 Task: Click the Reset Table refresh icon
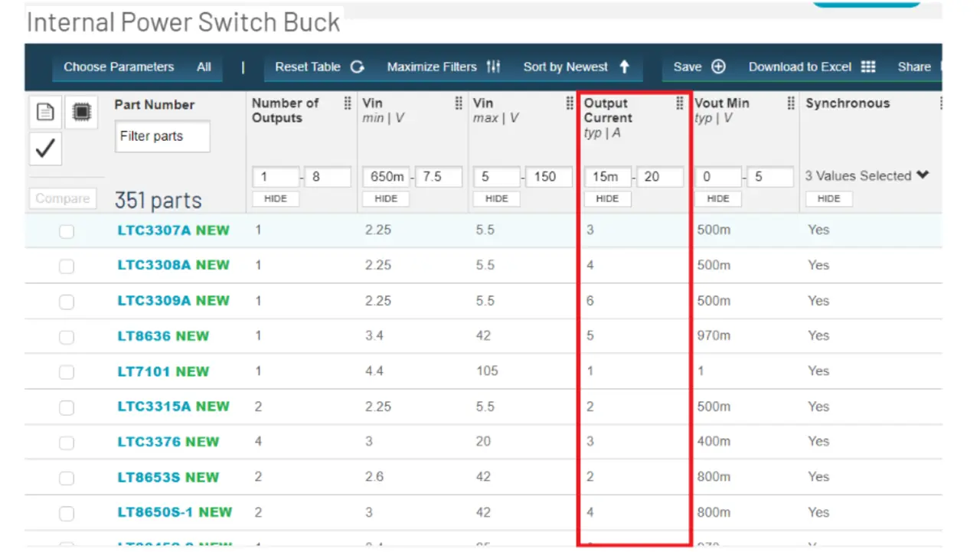(358, 67)
